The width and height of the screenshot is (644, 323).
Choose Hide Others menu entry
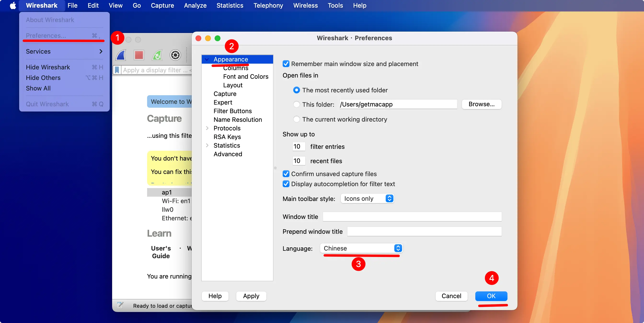tap(64, 78)
